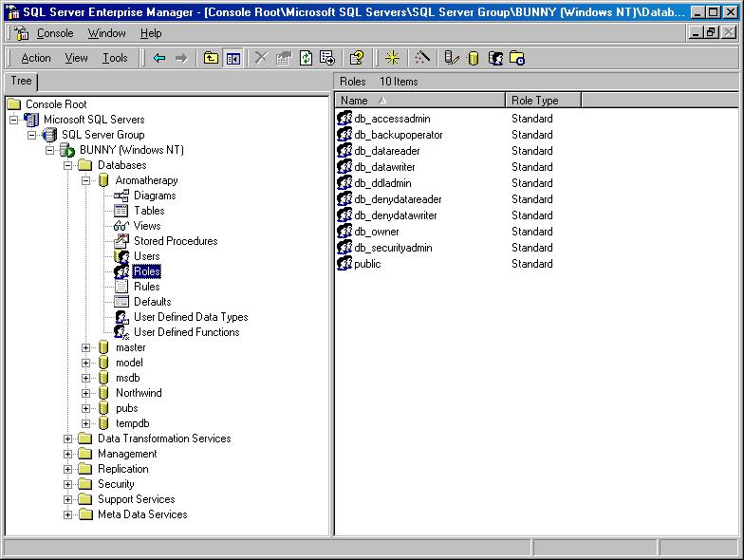744x560 pixels.
Task: Select the db_backupoperator role
Action: [x=399, y=135]
